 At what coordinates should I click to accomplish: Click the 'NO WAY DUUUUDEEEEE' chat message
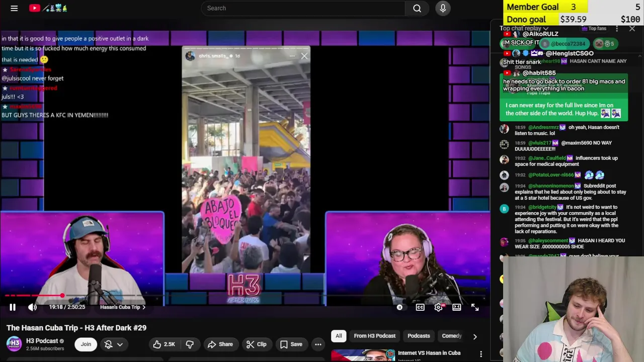pos(563,146)
